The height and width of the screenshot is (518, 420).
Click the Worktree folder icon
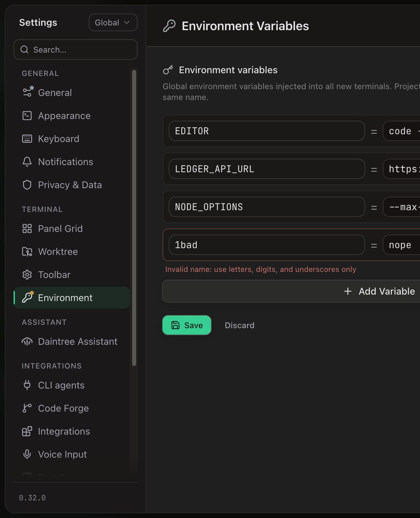(27, 252)
